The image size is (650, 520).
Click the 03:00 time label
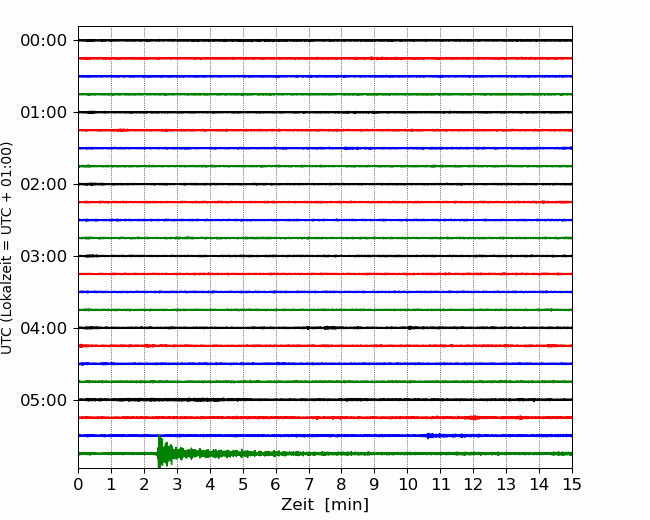tap(44, 257)
